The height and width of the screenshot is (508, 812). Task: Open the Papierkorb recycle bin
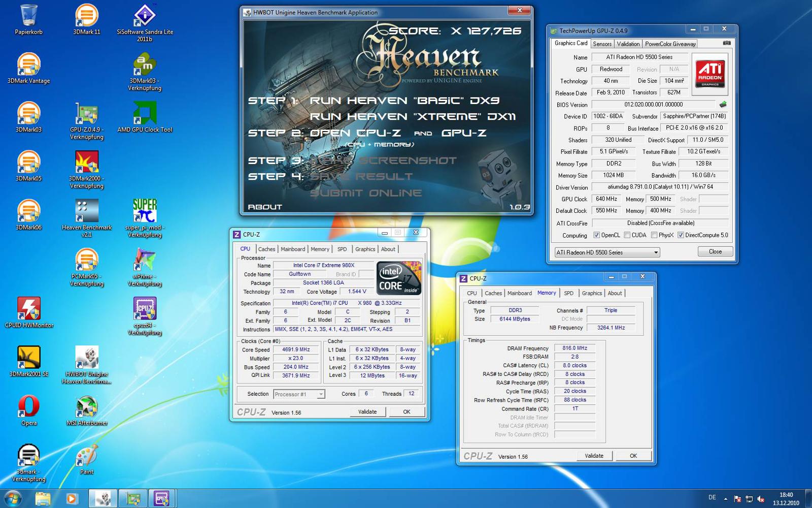coord(28,19)
